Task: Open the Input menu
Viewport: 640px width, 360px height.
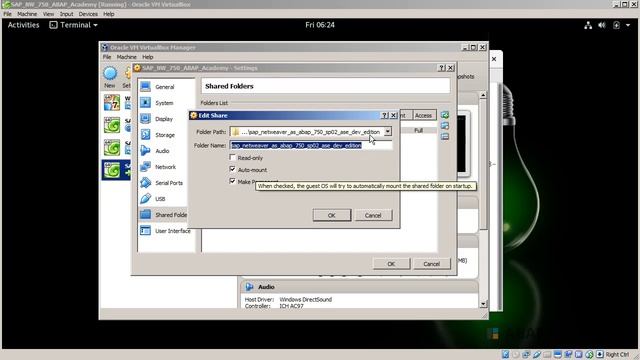Action: (66, 14)
